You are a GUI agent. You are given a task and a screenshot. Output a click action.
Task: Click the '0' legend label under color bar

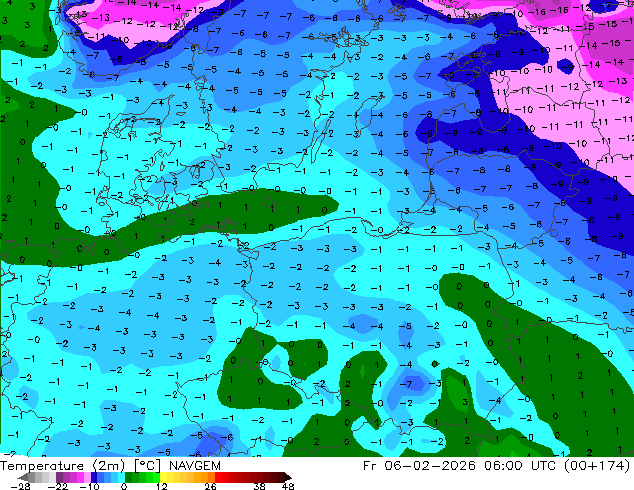124,486
